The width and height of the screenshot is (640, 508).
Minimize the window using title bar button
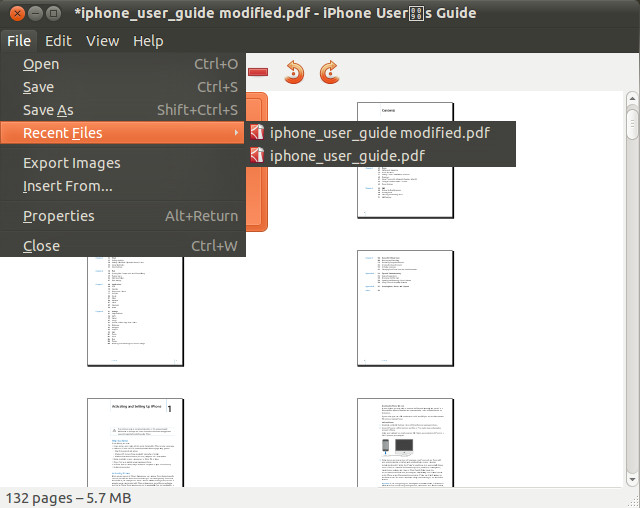(36, 13)
